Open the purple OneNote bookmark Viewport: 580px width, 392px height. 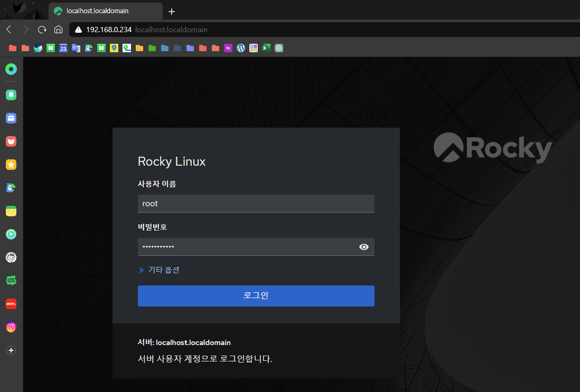[228, 48]
